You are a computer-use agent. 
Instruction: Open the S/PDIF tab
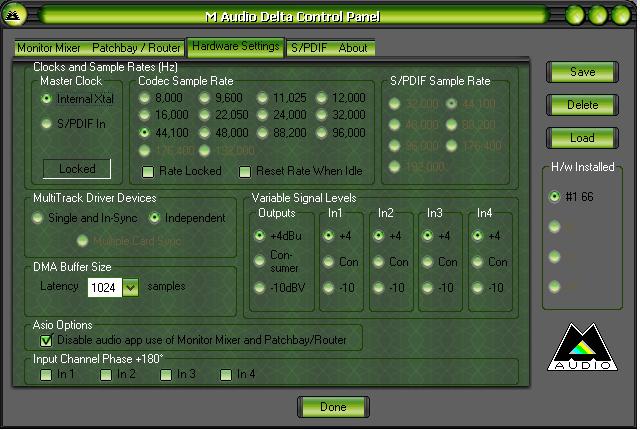pos(309,48)
